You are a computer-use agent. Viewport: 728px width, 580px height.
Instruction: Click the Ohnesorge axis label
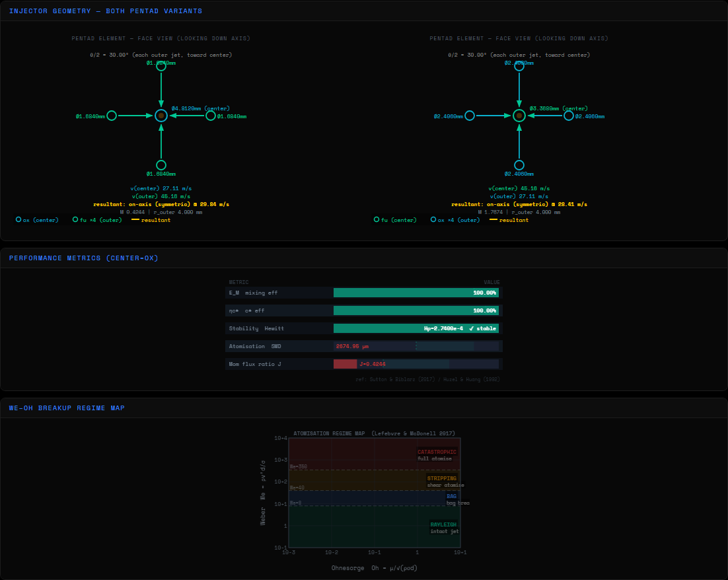[x=374, y=568]
